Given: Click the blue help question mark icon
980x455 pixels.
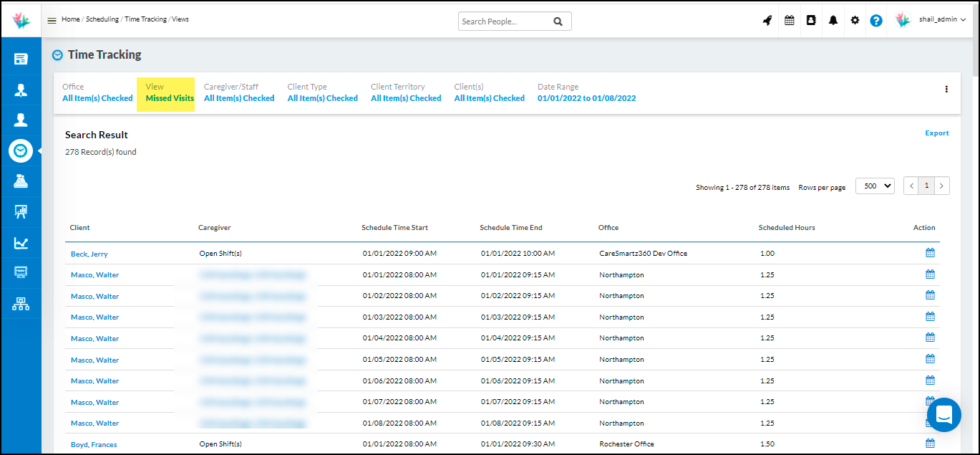Looking at the screenshot, I should 876,21.
